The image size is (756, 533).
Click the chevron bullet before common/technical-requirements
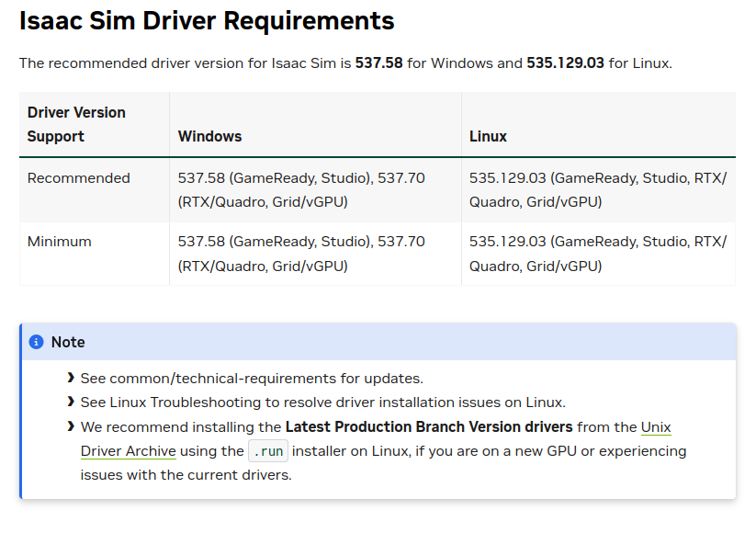pyautogui.click(x=71, y=378)
